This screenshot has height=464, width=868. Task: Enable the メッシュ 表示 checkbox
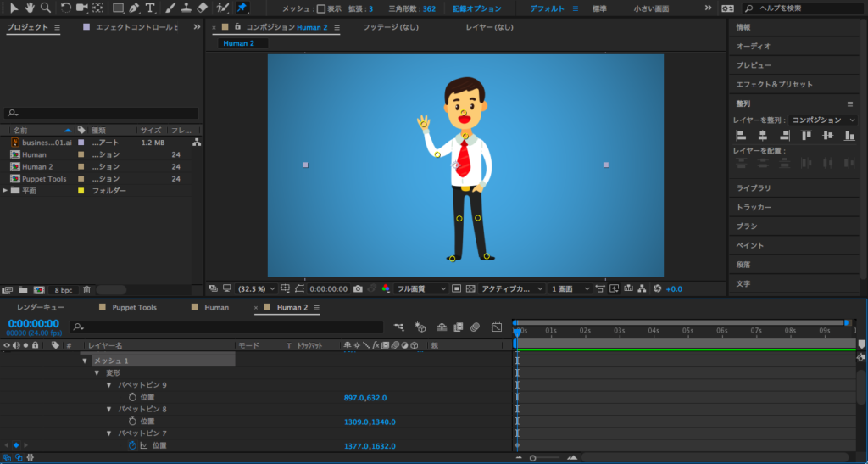(x=320, y=8)
